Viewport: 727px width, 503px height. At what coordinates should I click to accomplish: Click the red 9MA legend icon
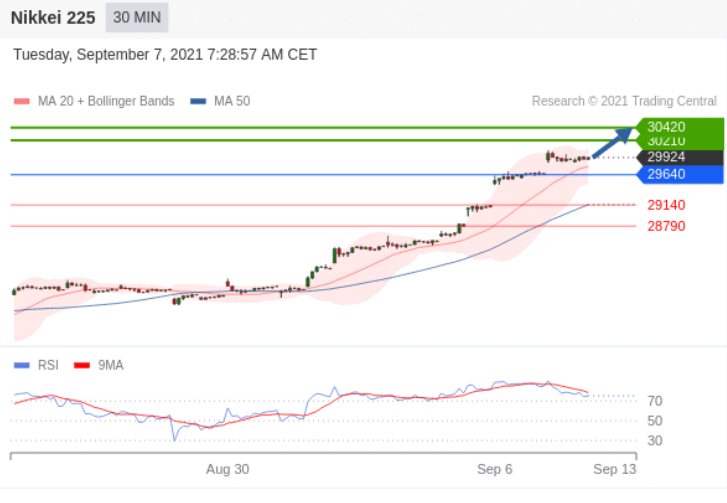pyautogui.click(x=82, y=365)
